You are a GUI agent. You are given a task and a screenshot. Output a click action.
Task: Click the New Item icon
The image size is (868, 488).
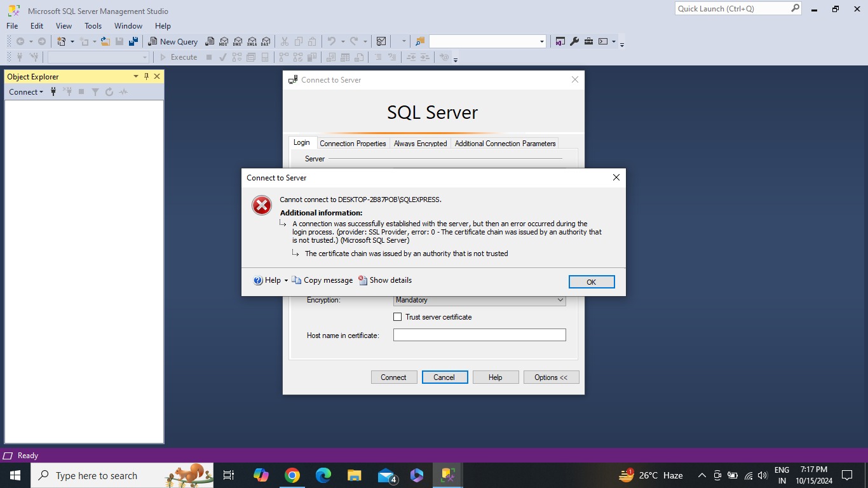(x=62, y=41)
